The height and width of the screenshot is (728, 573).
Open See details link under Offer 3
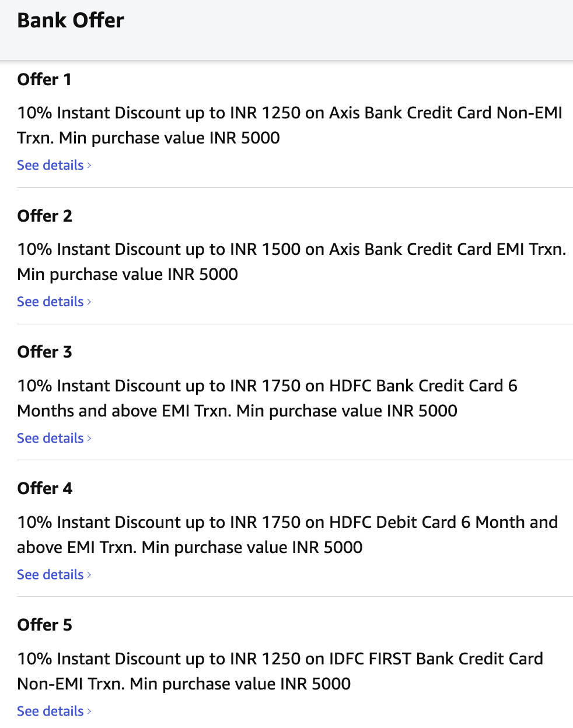pos(50,438)
